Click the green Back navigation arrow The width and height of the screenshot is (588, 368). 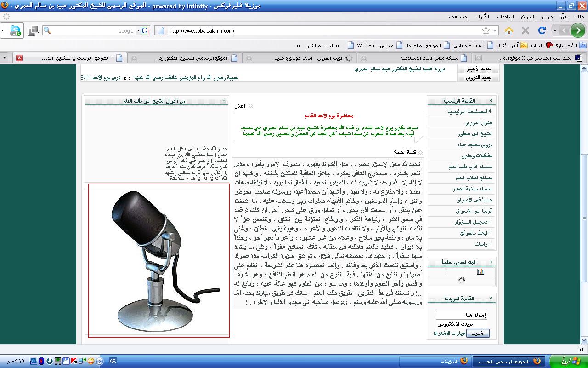577,31
